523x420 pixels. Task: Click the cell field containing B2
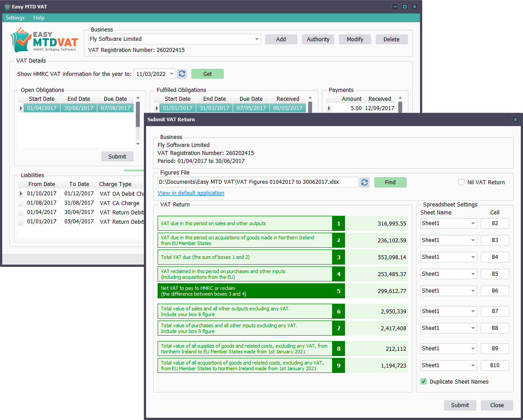[495, 223]
